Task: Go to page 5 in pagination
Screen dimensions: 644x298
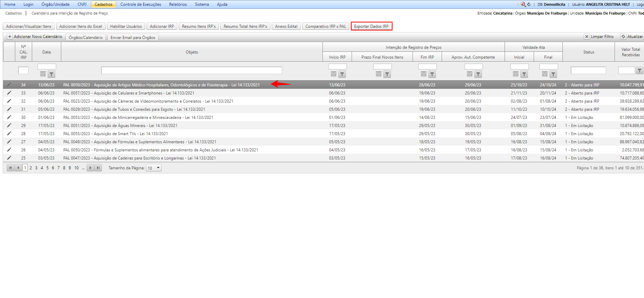Action: click(x=47, y=168)
